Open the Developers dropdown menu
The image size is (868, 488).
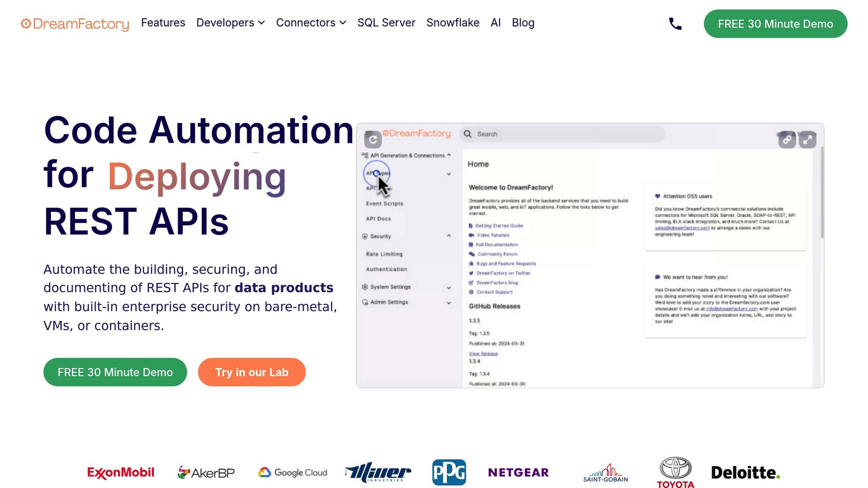[x=230, y=23]
